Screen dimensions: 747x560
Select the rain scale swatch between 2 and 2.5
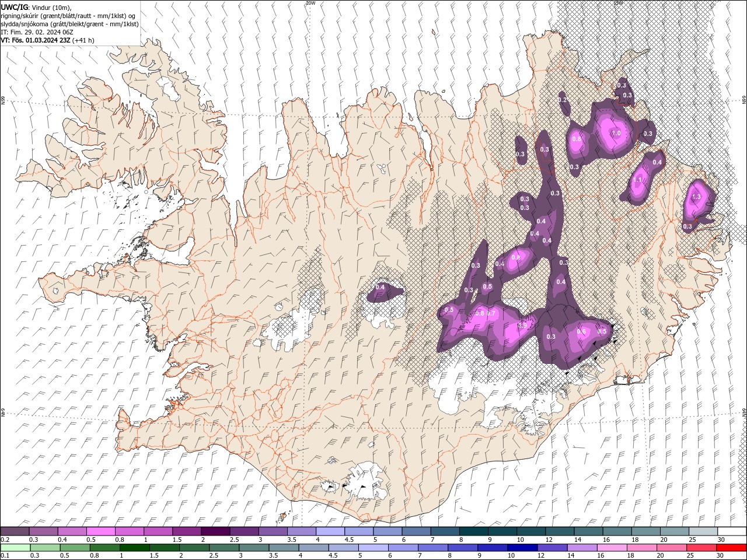pyautogui.click(x=194, y=548)
